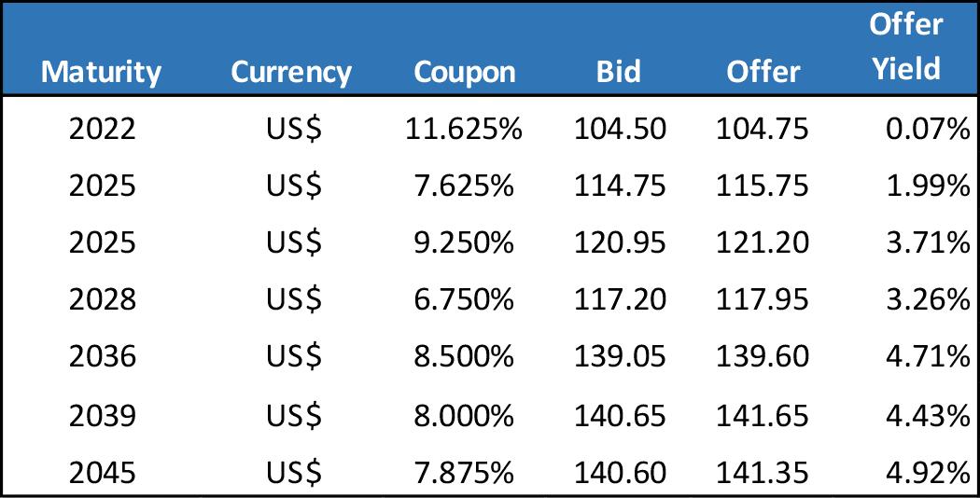Viewport: 980px width, 498px height.
Task: Select the 104.50 bid value
Action: pos(621,129)
